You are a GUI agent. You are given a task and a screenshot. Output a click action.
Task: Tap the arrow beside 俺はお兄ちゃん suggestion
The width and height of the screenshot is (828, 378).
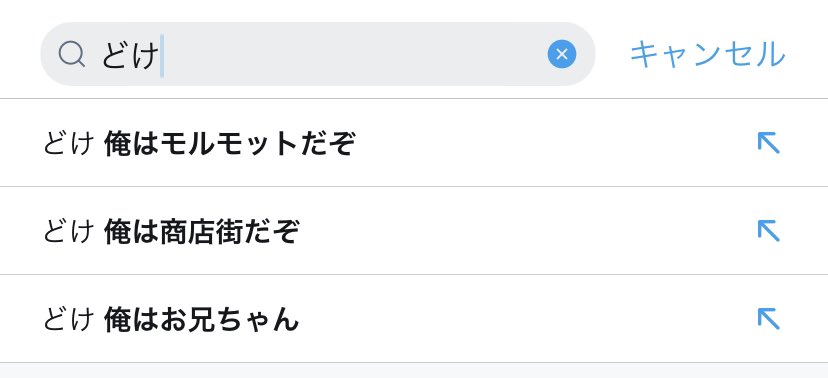point(768,319)
